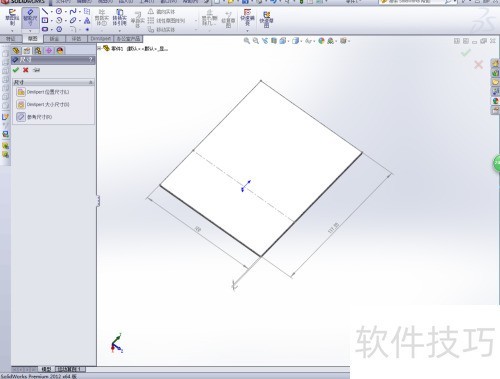Switch to the 办公室产品 tab
500x379 pixels.
point(129,39)
